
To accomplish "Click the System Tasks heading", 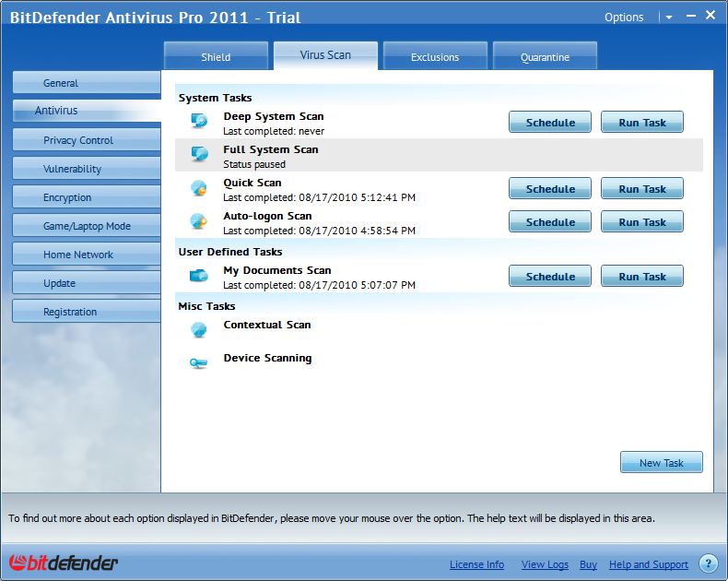I will [215, 98].
